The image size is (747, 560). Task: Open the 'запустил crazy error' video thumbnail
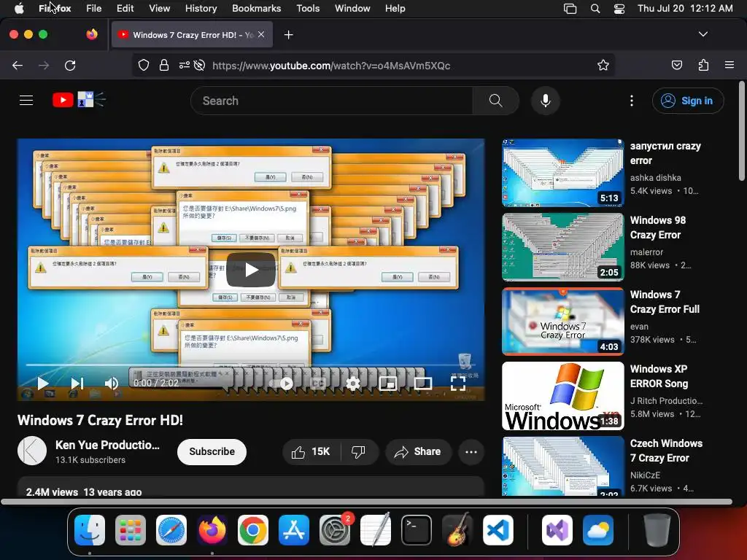tap(562, 173)
